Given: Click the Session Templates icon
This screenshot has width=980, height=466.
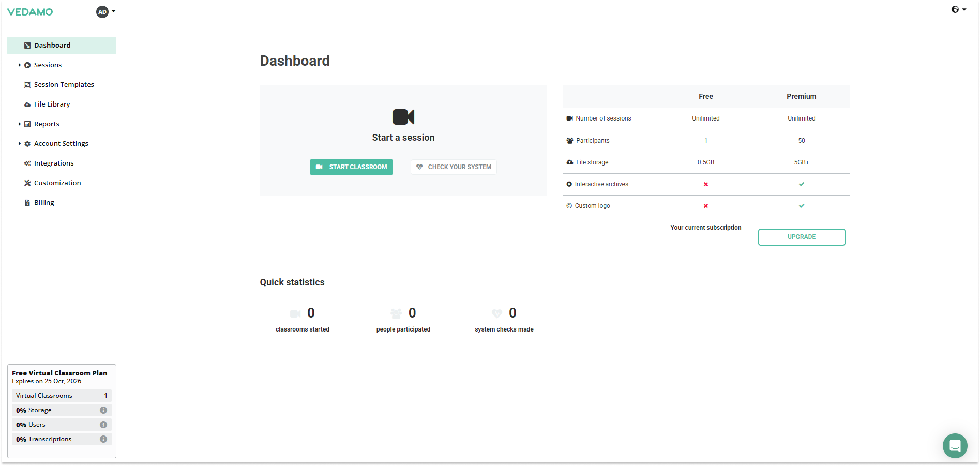Looking at the screenshot, I should point(27,85).
